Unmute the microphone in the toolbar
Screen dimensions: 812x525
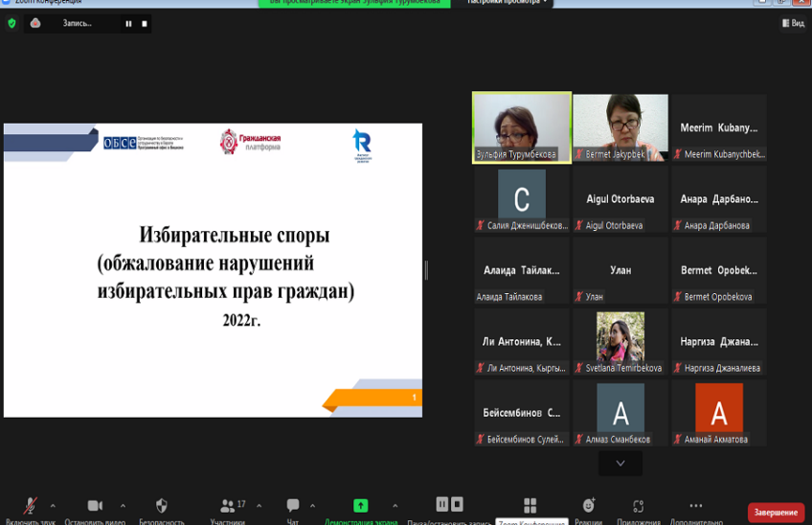(31, 506)
